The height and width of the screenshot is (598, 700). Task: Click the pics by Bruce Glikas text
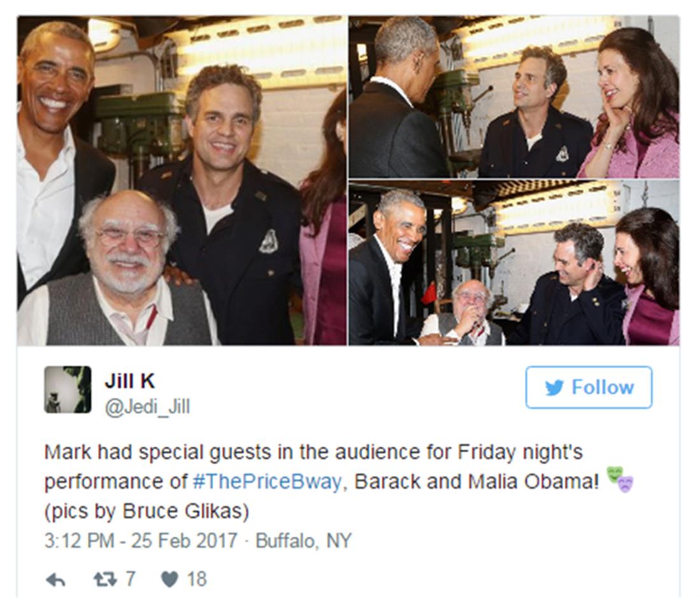click(146, 511)
